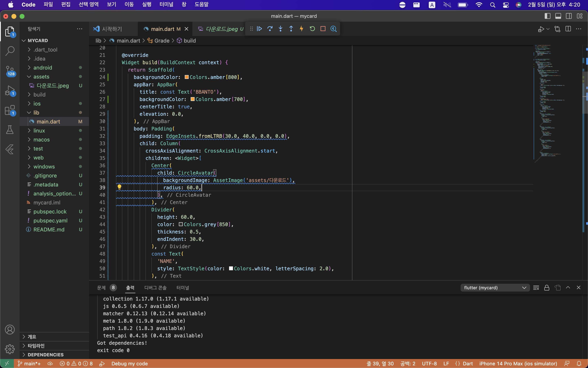
Task: Toggle primary side bar visibility
Action: [x=547, y=16]
